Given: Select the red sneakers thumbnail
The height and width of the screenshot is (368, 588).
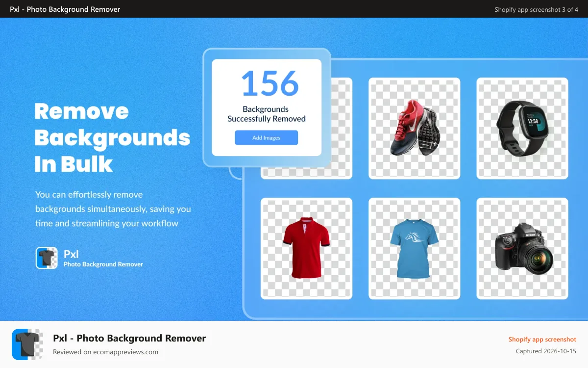Looking at the screenshot, I should [415, 128].
